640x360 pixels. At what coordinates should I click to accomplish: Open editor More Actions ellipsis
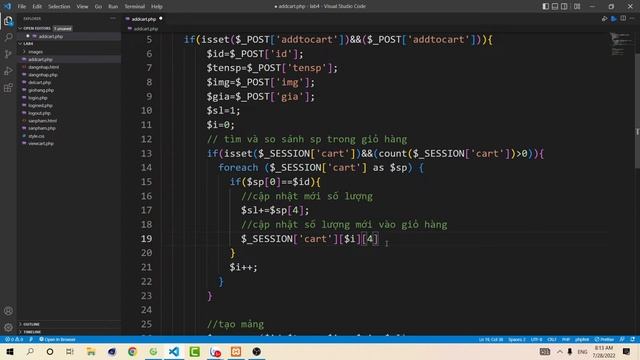pos(632,19)
